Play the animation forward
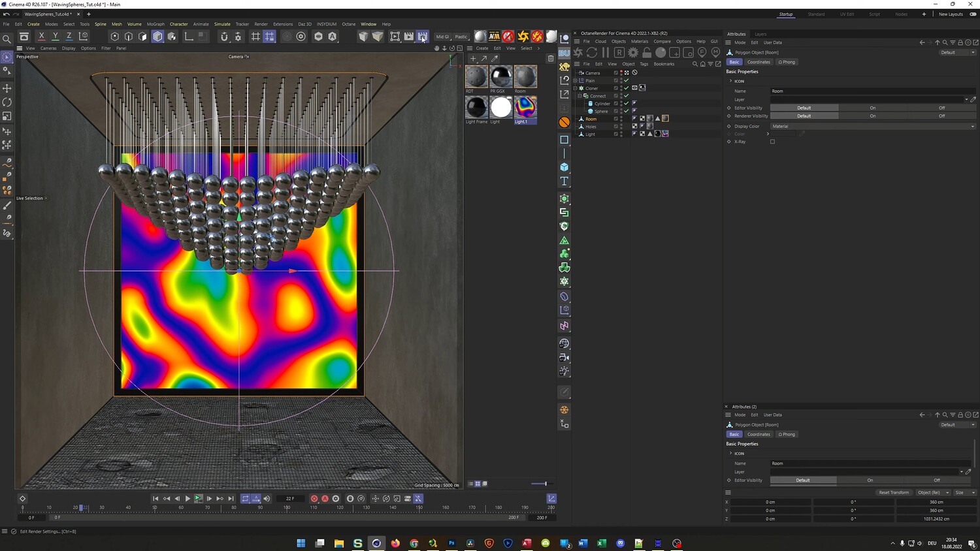 188,499
